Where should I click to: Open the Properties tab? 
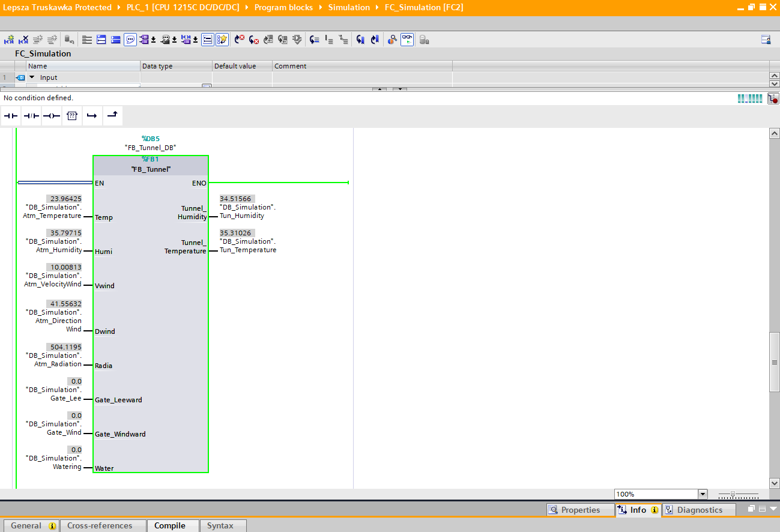(x=580, y=510)
